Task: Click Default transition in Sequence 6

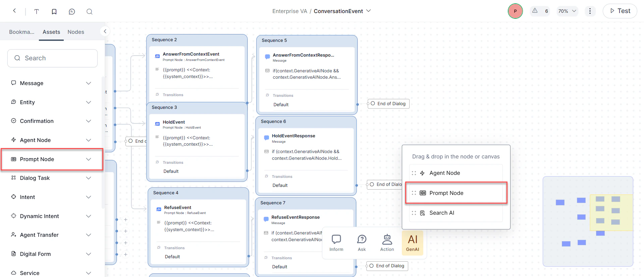Action: pyautogui.click(x=280, y=185)
